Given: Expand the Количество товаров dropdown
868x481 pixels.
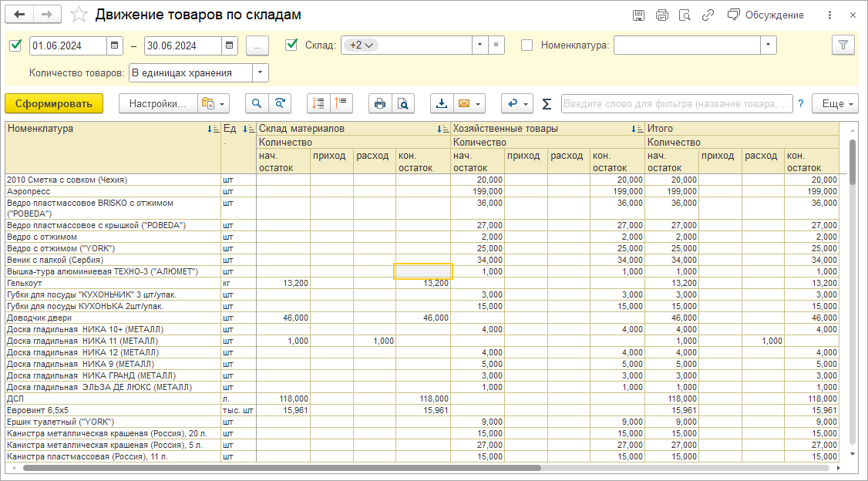Looking at the screenshot, I should click(261, 72).
